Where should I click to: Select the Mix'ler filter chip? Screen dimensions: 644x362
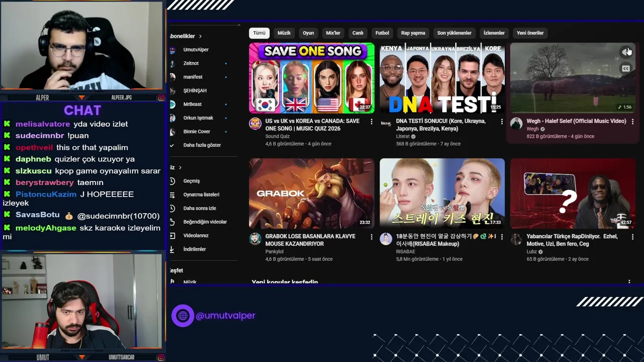click(x=333, y=33)
